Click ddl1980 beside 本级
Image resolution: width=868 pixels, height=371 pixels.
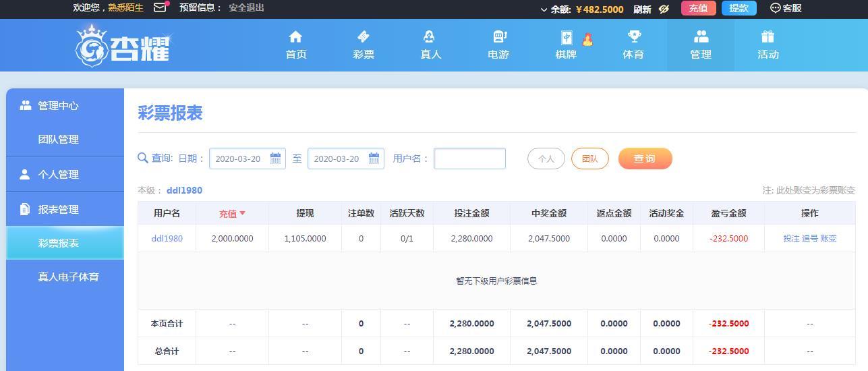[x=184, y=190]
